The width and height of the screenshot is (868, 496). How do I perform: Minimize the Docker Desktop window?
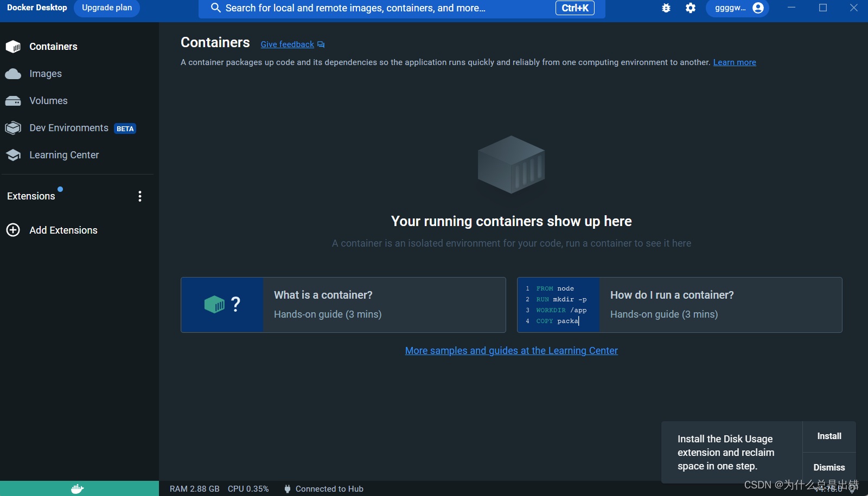[792, 8]
